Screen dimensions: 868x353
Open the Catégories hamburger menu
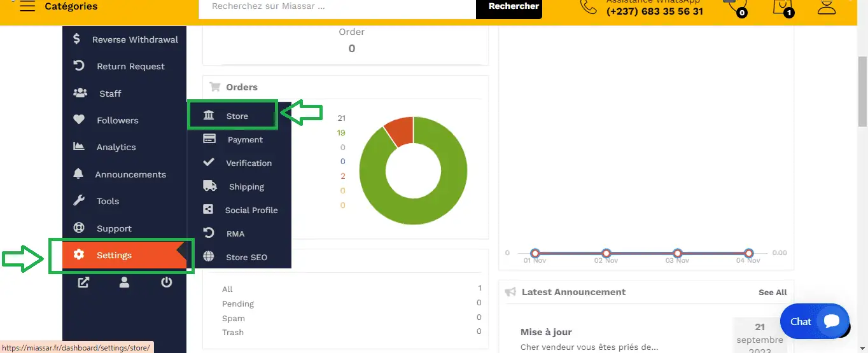click(x=27, y=6)
